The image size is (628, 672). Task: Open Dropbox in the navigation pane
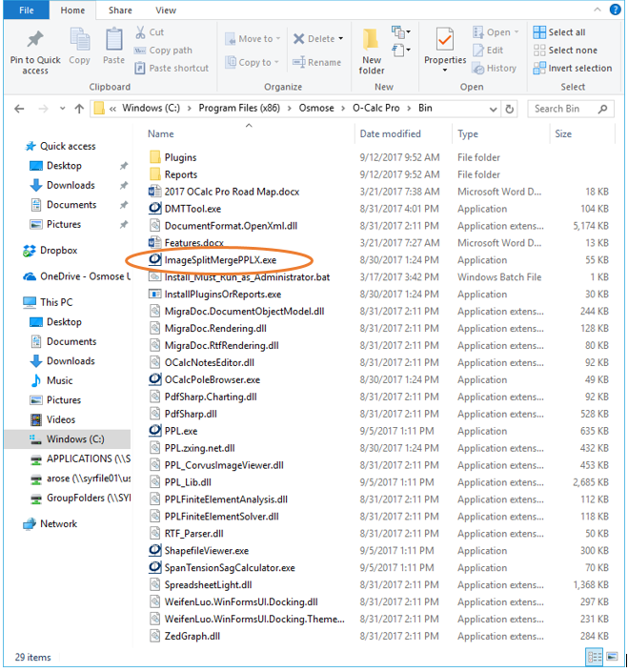51,251
